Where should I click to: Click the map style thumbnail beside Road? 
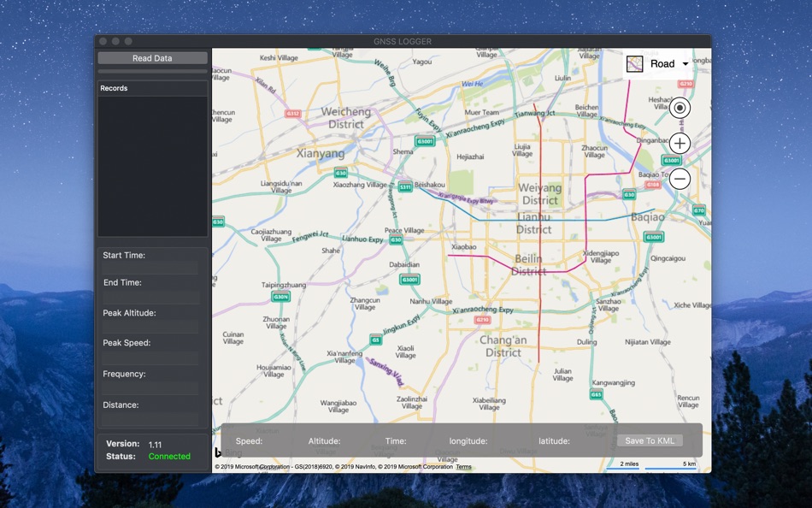(x=635, y=63)
